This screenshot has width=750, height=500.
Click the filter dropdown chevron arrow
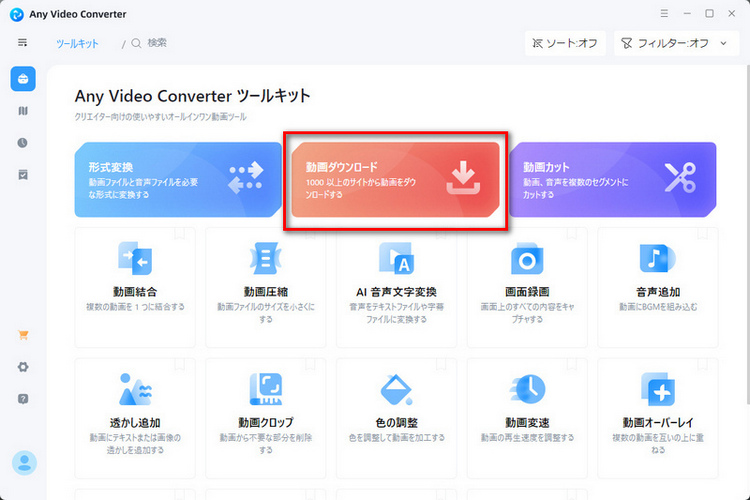click(724, 44)
